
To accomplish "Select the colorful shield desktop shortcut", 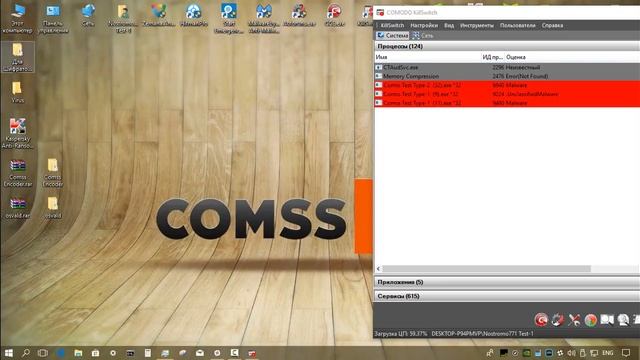I will coord(159,16).
